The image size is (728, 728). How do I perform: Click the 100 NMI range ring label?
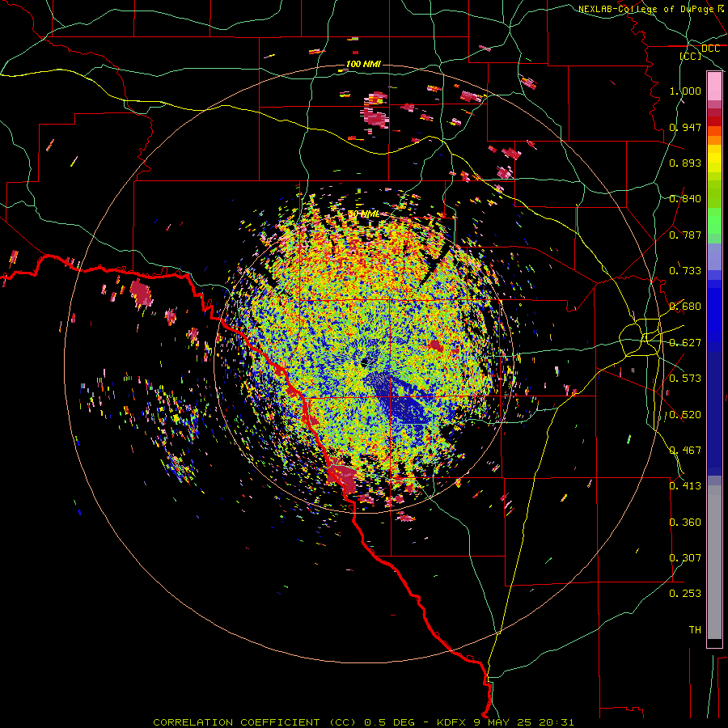click(363, 64)
